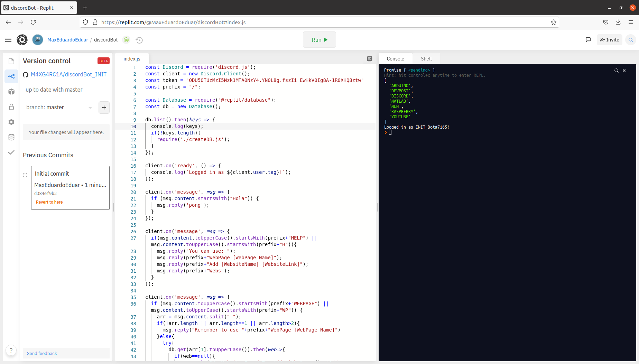
Task: Click the 'ARDUINO' key in console output
Action: click(x=400, y=86)
